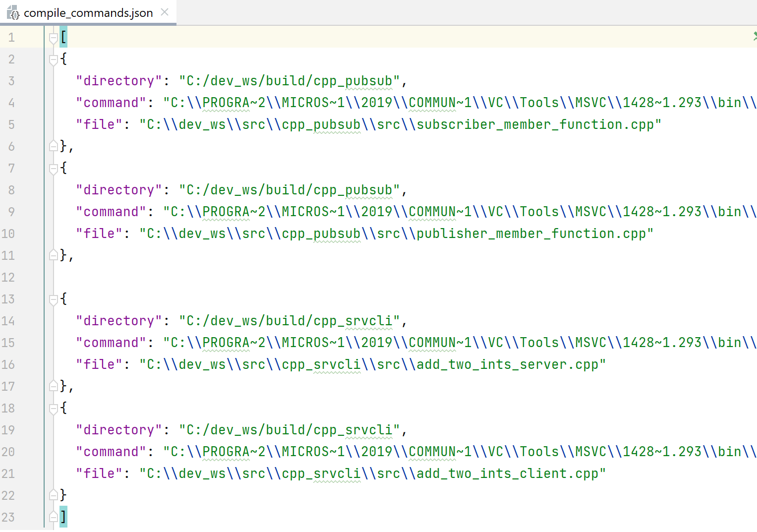Collapse the entire JSON array at line 1

[54, 37]
